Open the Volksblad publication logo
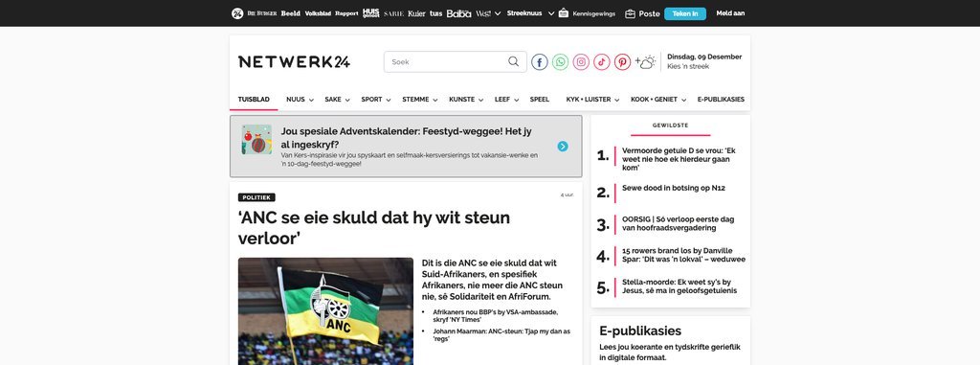The width and height of the screenshot is (980, 365). pos(318,13)
